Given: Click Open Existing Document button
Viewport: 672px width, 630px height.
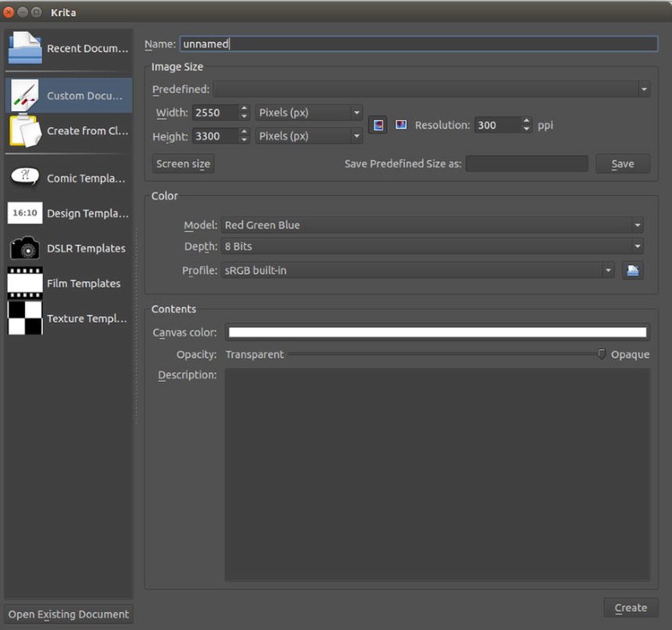Looking at the screenshot, I should 68,614.
